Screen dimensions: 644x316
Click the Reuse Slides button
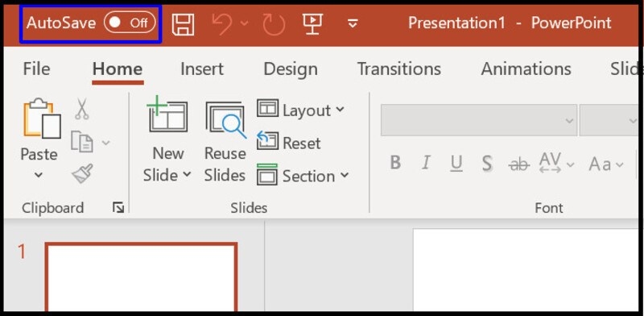225,141
